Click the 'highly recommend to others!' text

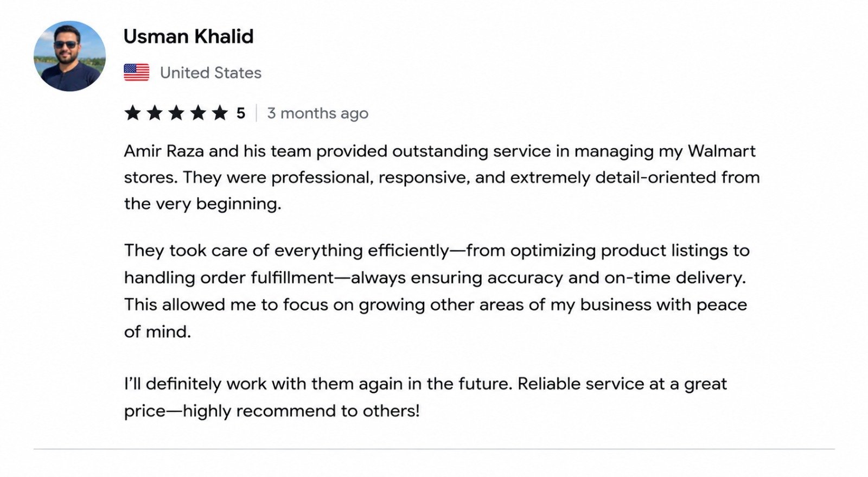pyautogui.click(x=301, y=411)
